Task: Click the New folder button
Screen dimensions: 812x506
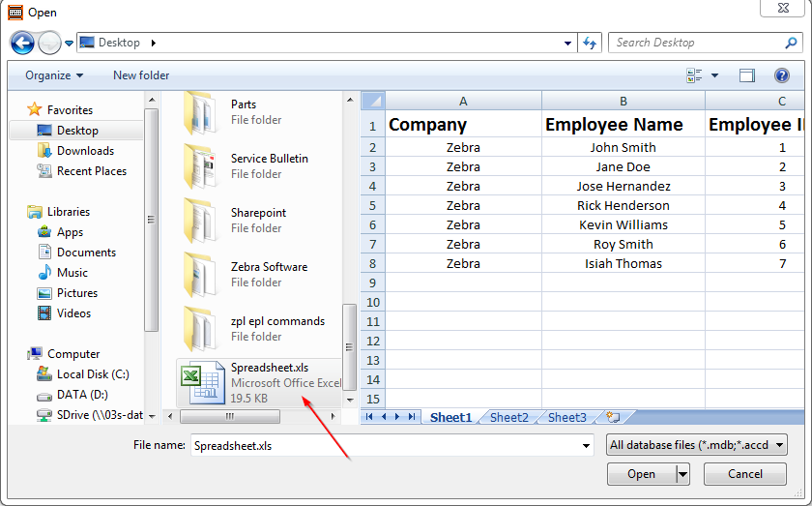Action: [x=141, y=75]
